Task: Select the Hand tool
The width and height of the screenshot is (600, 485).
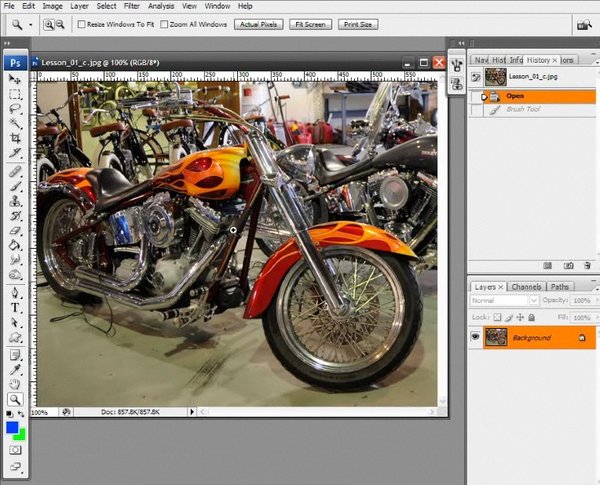Action: (x=15, y=384)
